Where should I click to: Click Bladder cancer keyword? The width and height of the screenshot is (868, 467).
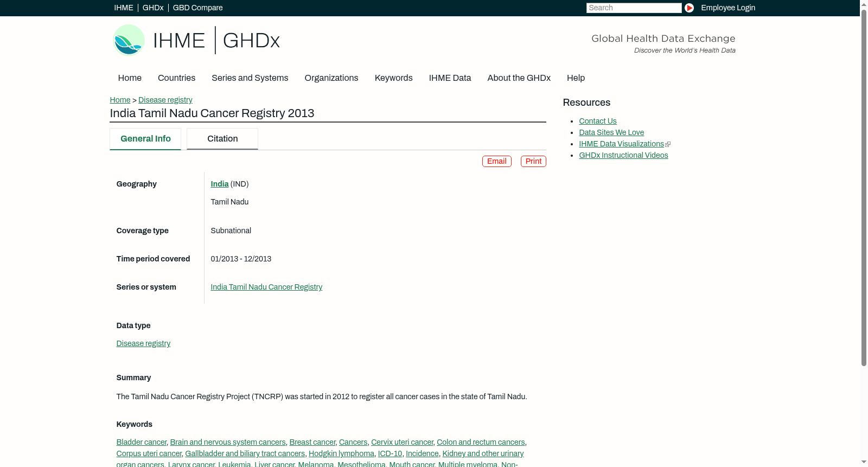[x=141, y=442]
